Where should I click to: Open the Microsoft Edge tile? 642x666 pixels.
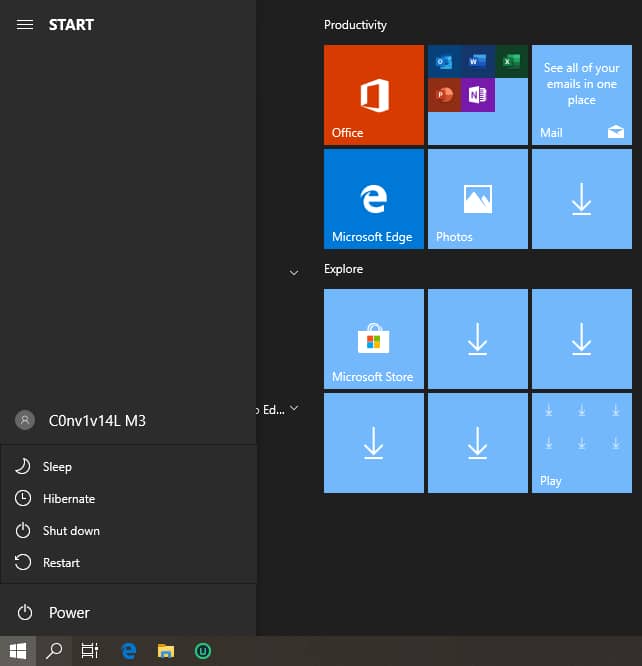373,199
